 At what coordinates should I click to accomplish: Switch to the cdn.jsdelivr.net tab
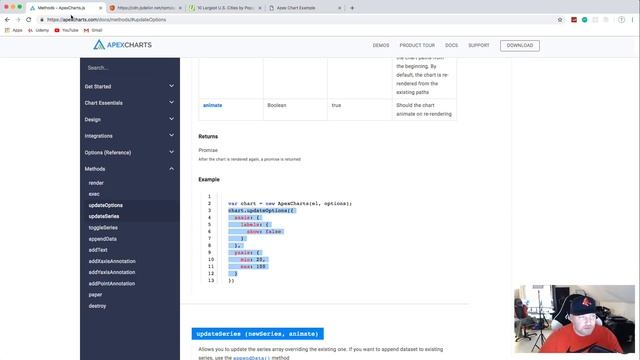[145, 8]
